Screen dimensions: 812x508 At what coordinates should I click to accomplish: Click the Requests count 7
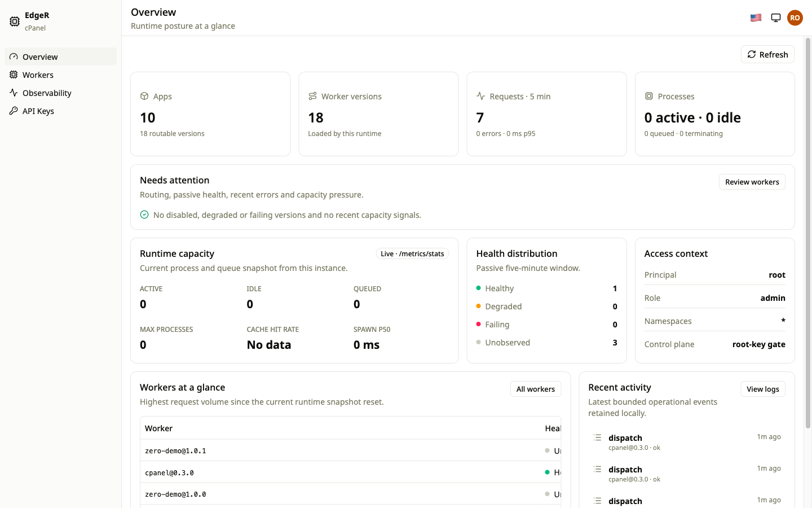pos(480,117)
